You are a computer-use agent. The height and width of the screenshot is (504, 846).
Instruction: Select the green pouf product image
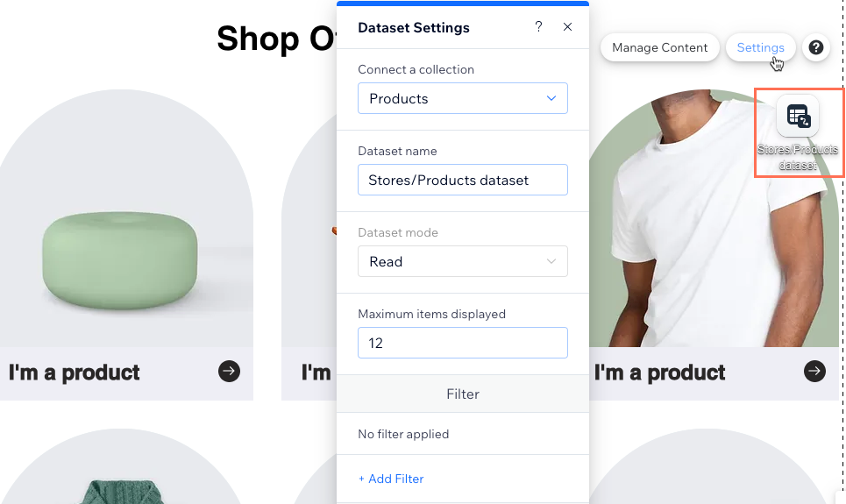(120, 260)
